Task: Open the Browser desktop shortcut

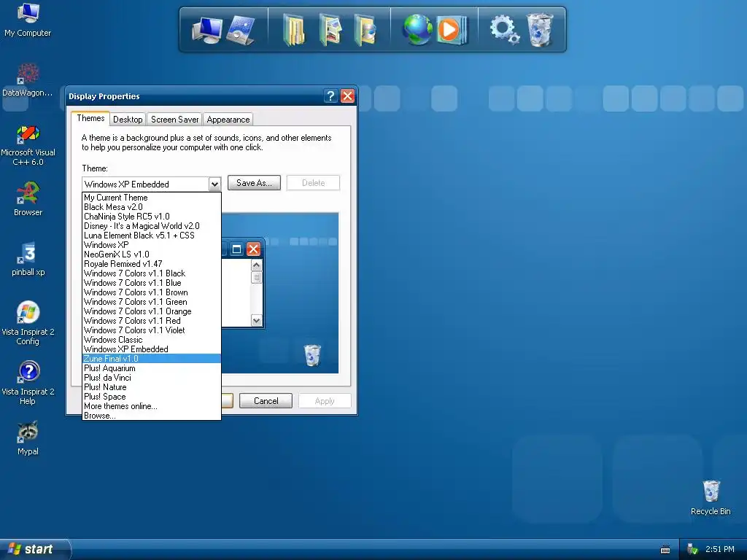Action: coord(28,198)
